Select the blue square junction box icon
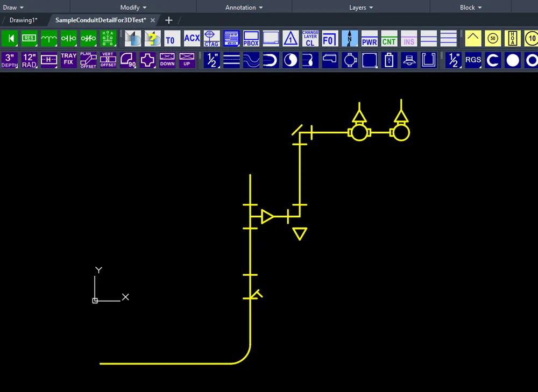Viewport: 538px width, 392px height. (x=370, y=60)
